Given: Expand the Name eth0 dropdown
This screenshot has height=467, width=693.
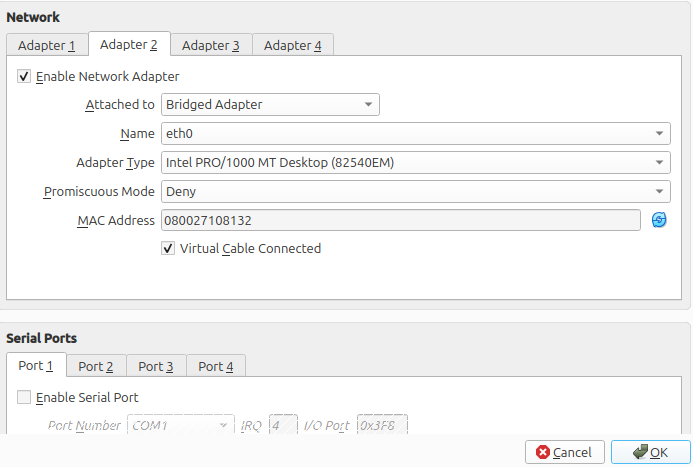Looking at the screenshot, I should pyautogui.click(x=415, y=133).
